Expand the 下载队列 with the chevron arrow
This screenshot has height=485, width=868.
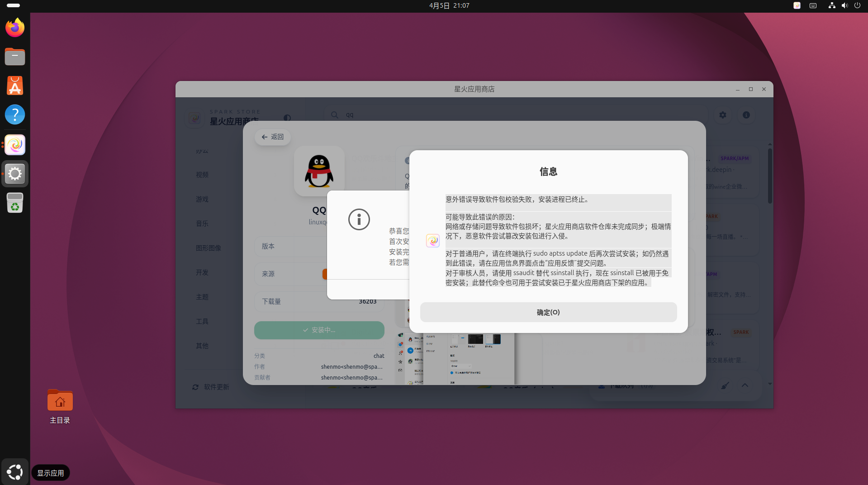coord(745,386)
